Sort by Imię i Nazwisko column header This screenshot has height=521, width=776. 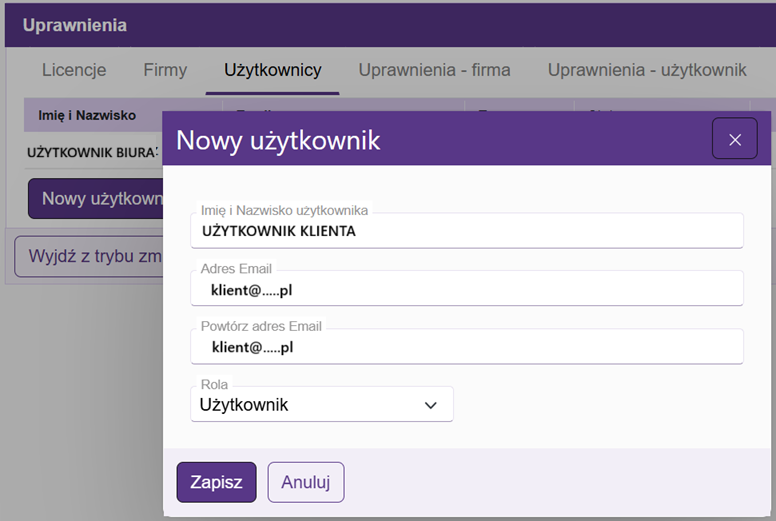tap(87, 115)
